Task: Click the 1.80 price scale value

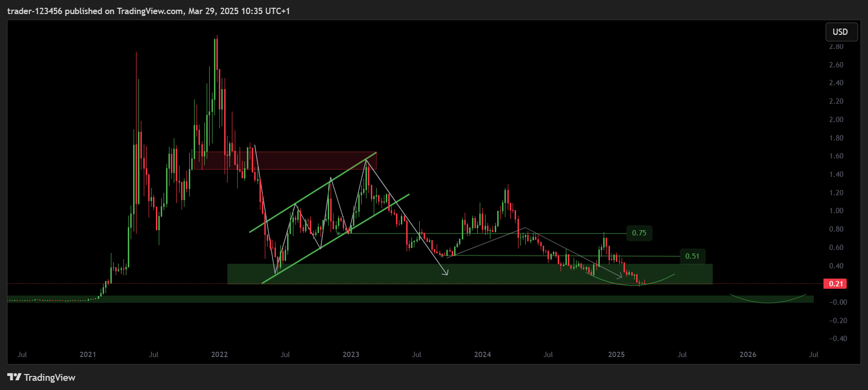Action: [836, 138]
